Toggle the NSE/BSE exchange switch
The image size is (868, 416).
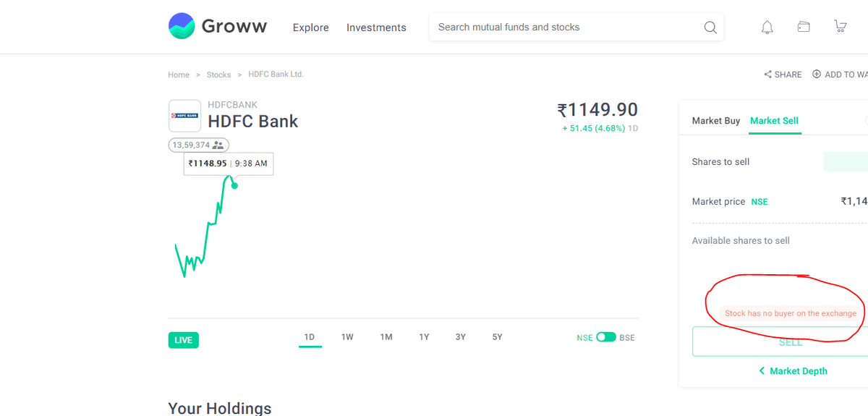606,337
